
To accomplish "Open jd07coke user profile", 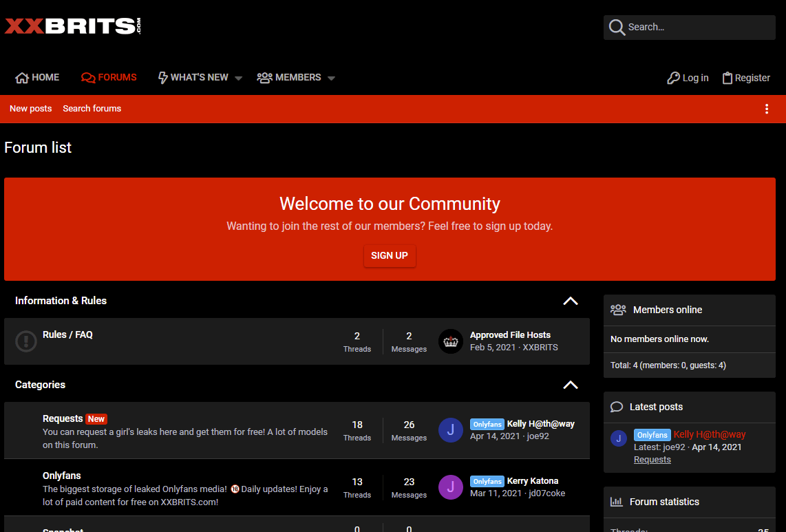I will click(x=547, y=493).
